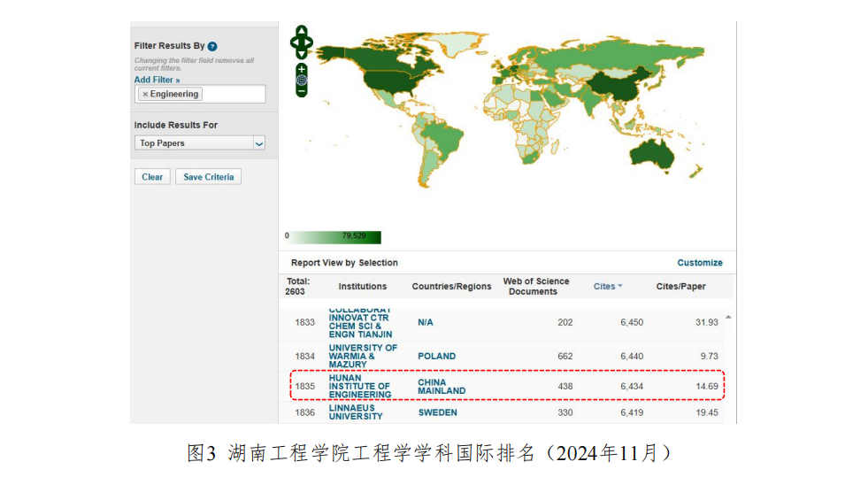Open Linnaeus University link
This screenshot has height=477, width=868.
coord(356,412)
